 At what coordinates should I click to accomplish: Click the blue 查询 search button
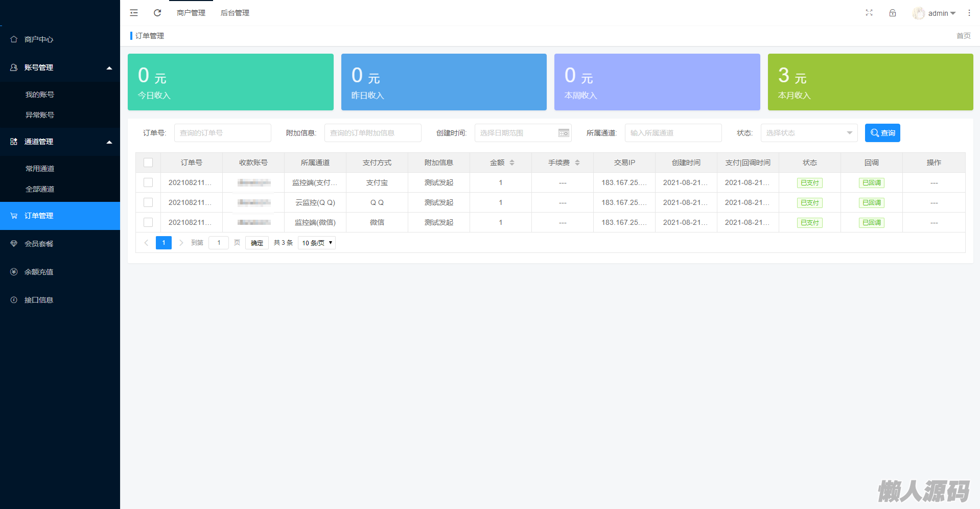(x=882, y=133)
